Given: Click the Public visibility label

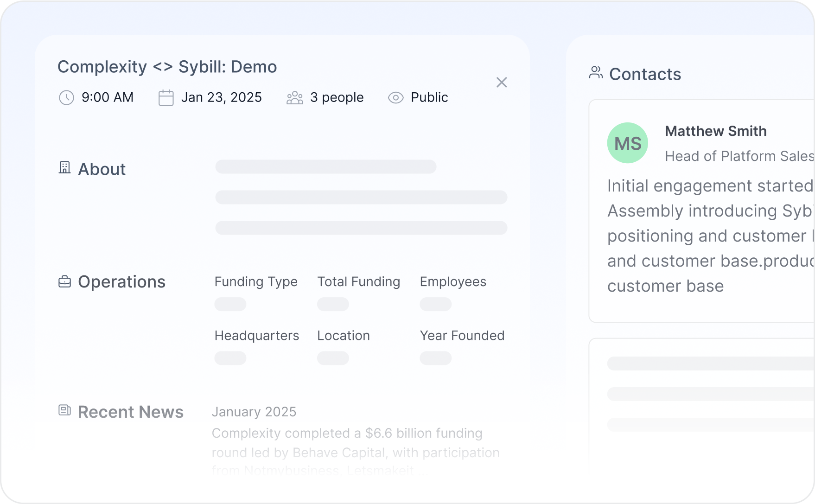Looking at the screenshot, I should click(429, 97).
